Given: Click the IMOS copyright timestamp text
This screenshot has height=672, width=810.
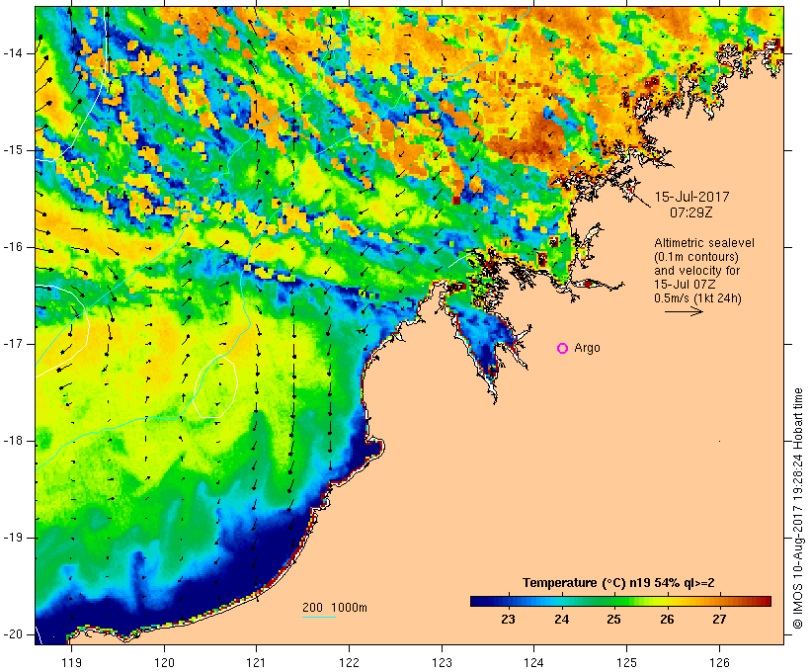Looking at the screenshot, I should 798,509.
